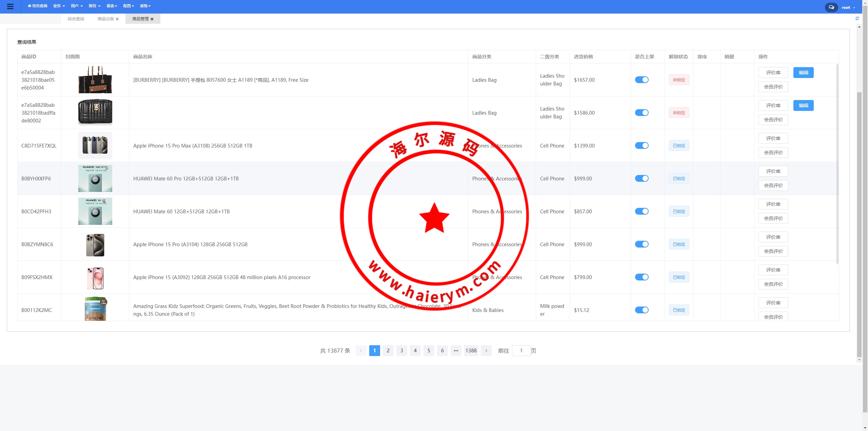Switch to the 综合查询 tab

pos(76,19)
